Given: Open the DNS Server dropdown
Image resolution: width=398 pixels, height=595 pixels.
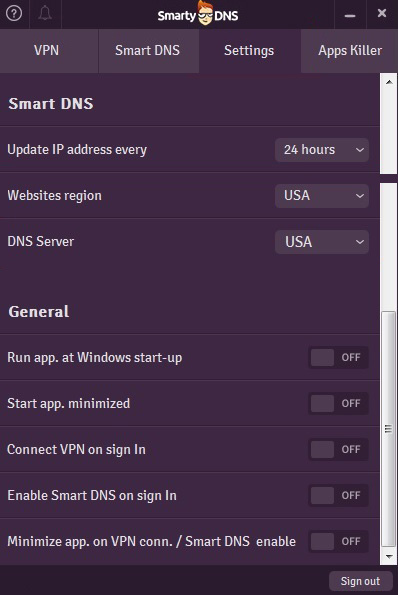Looking at the screenshot, I should pos(322,242).
